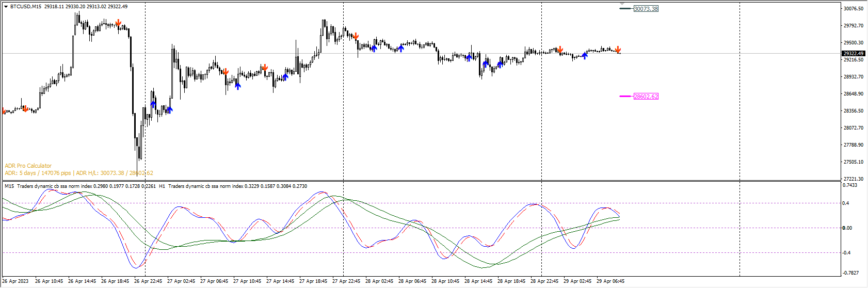Click the ADR Pro Calculator label
868x288 pixels.
tap(28, 166)
